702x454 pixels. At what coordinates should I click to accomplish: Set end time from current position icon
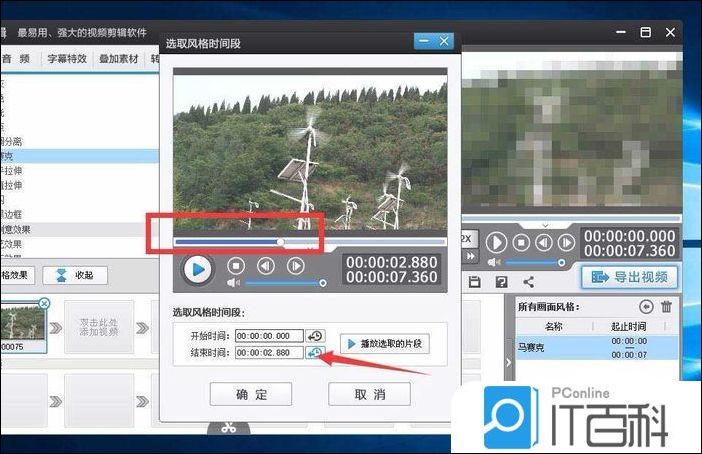tap(315, 353)
